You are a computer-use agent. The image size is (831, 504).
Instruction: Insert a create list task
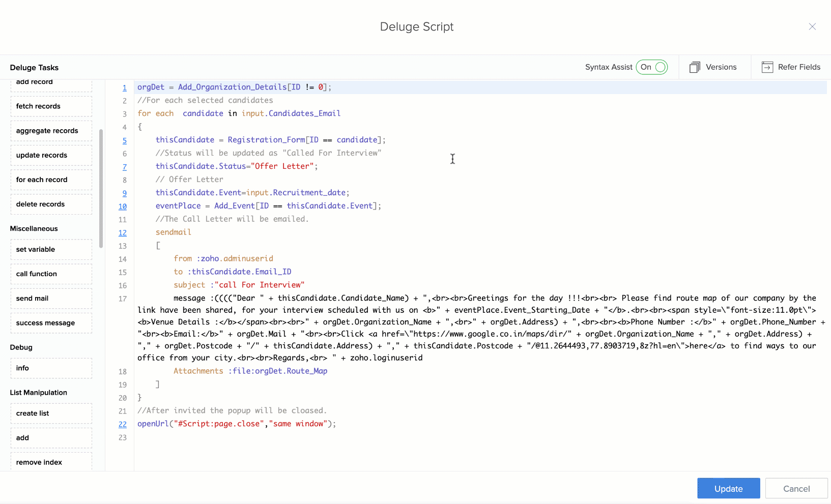[51, 413]
